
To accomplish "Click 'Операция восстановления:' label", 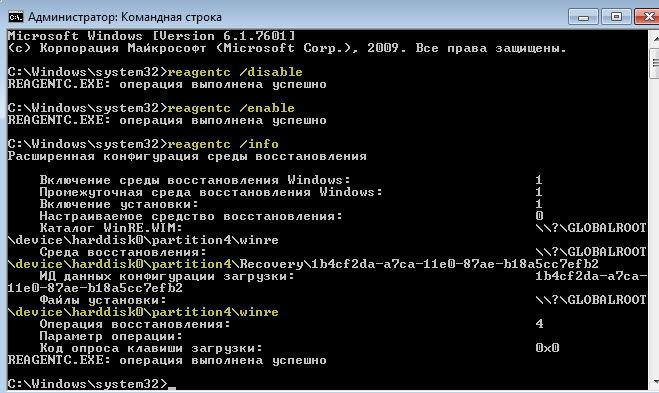I will (x=135, y=324).
